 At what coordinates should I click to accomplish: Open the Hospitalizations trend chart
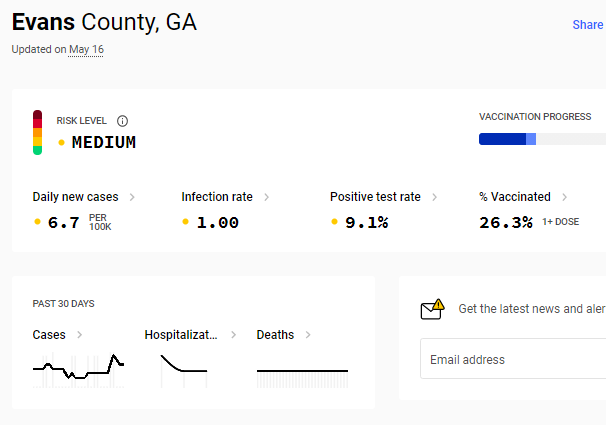click(184, 371)
